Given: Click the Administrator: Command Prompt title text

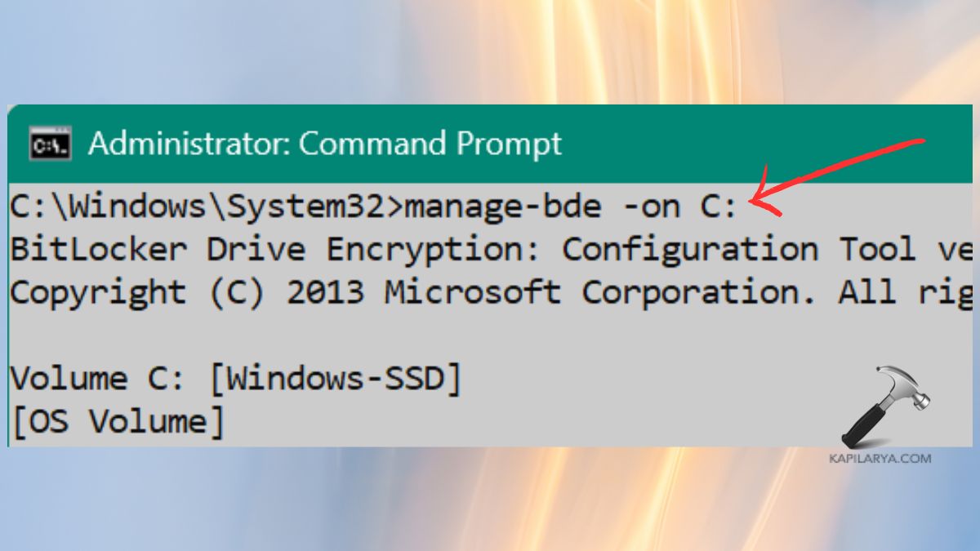Looking at the screenshot, I should [x=327, y=144].
